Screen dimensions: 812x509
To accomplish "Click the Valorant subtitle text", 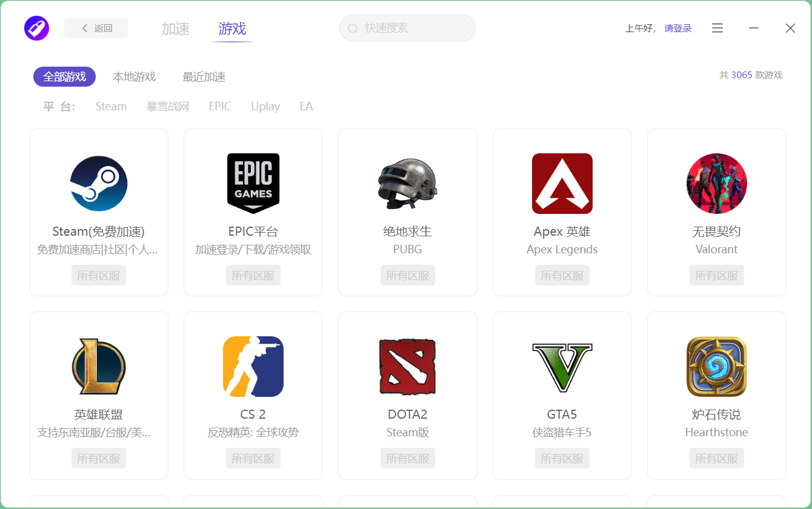I will (717, 249).
